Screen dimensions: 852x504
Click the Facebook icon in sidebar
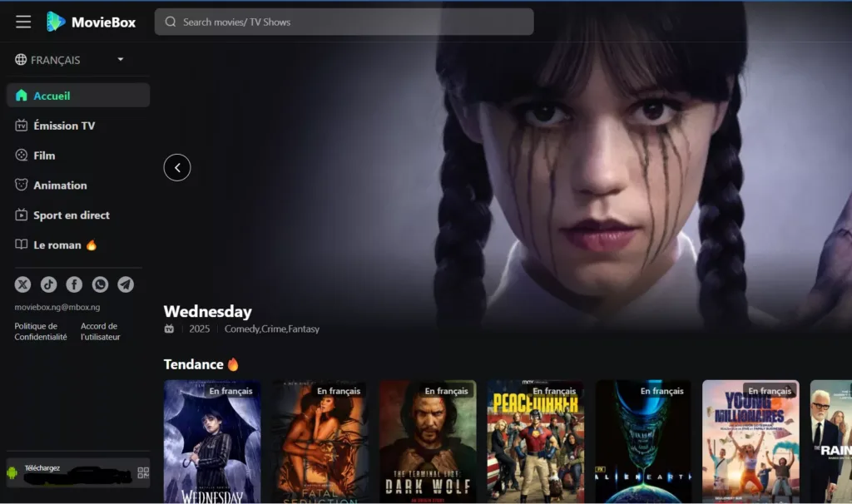tap(74, 284)
